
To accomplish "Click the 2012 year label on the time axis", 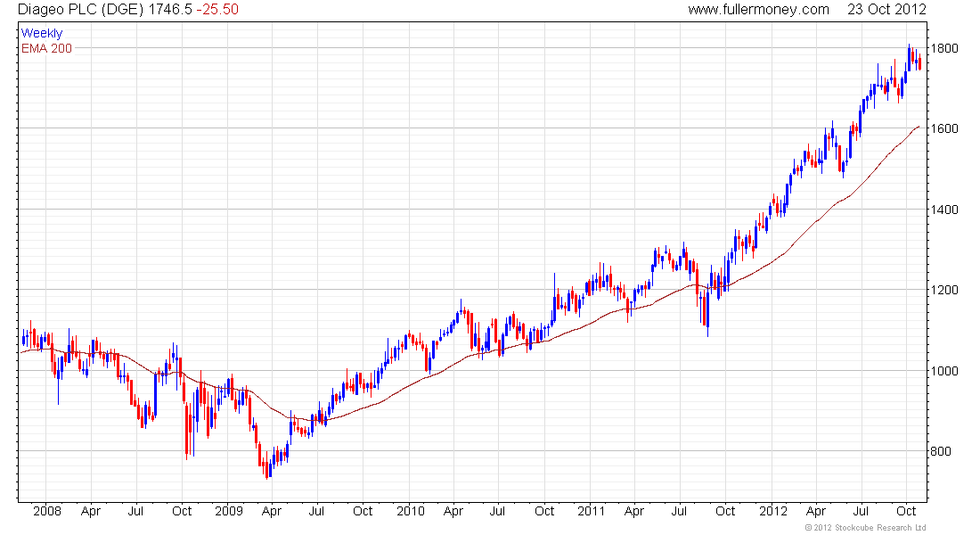I will click(x=773, y=511).
